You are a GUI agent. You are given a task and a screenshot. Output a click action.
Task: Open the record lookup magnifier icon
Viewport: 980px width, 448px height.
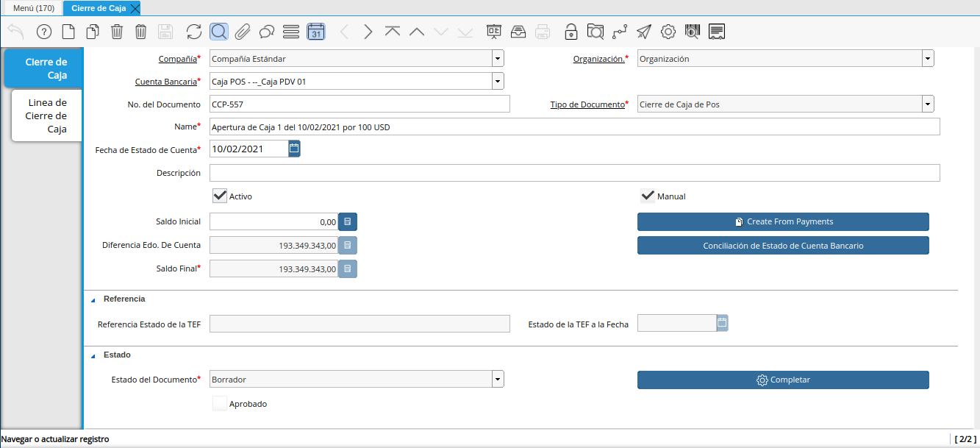tap(218, 32)
